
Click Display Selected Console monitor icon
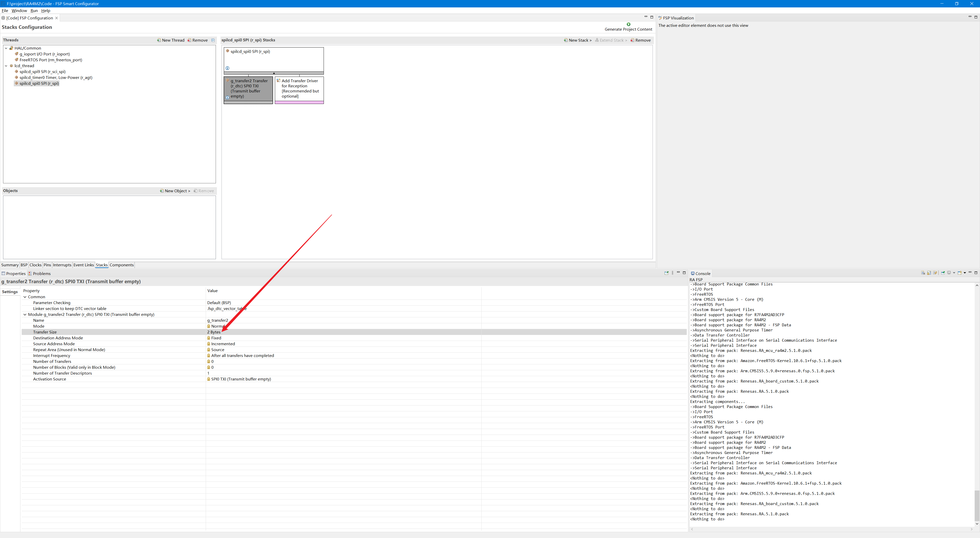tap(949, 273)
